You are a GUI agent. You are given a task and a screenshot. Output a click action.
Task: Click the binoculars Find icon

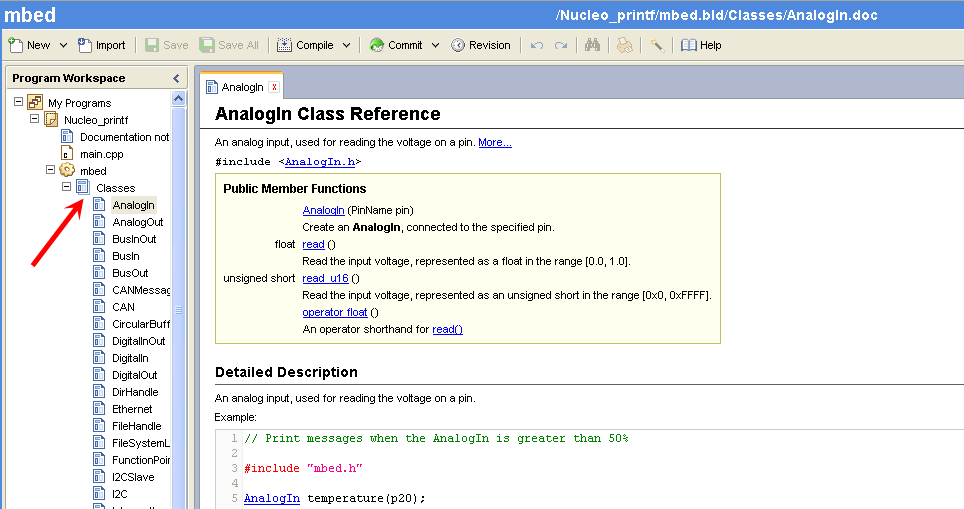[592, 45]
